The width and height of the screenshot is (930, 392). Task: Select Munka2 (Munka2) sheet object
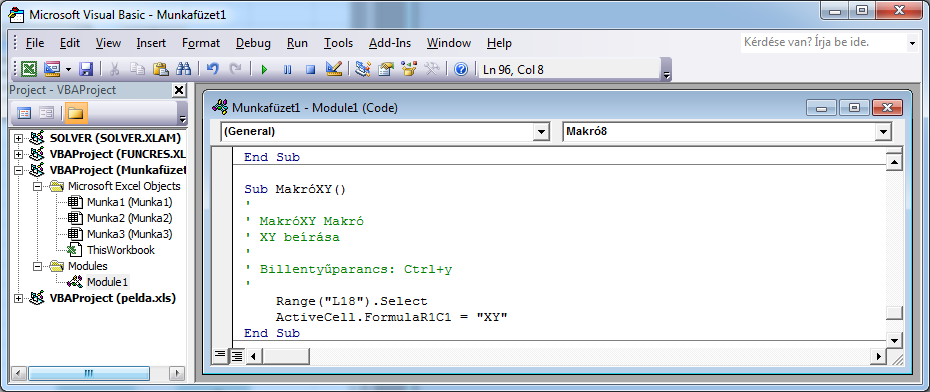[129, 218]
